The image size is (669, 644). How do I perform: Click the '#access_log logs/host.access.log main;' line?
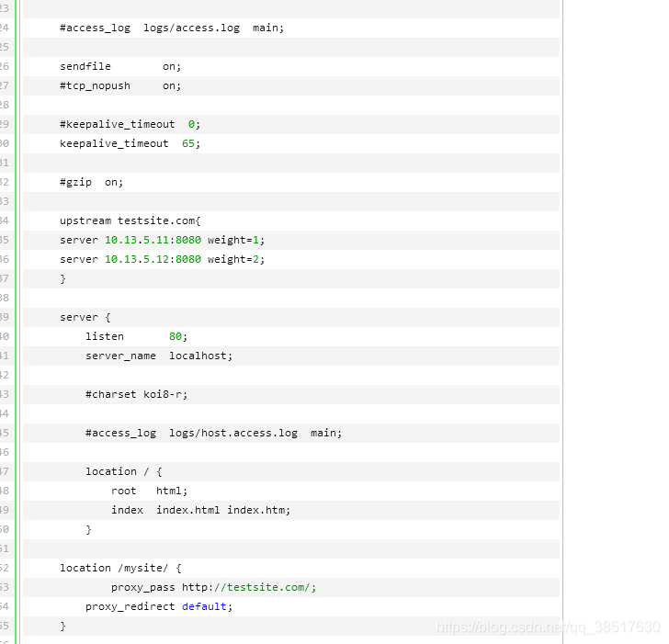(x=213, y=434)
